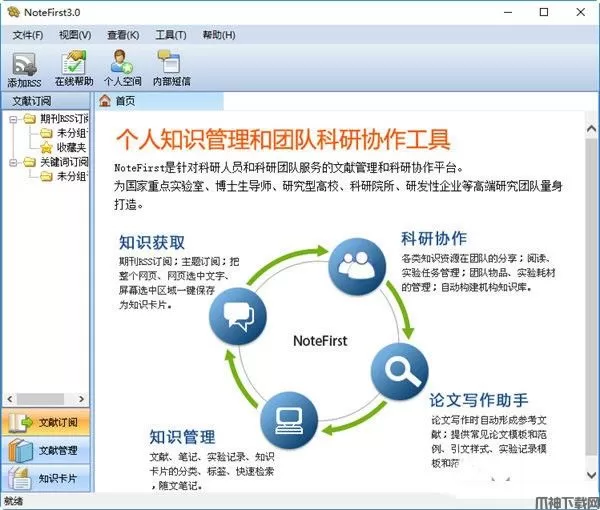Click content area scroll up arrow
The width and height of the screenshot is (600, 510).
click(592, 129)
